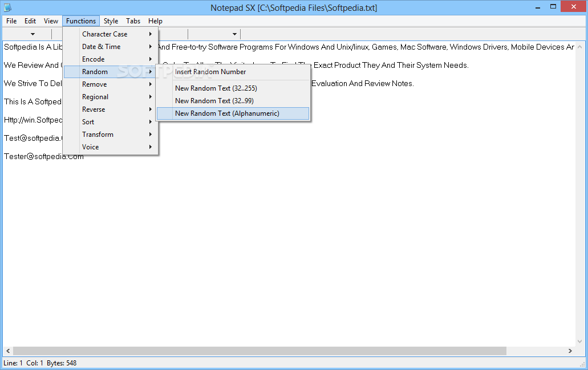Open the first toolbar dropdown arrow
588x370 pixels.
[33, 34]
